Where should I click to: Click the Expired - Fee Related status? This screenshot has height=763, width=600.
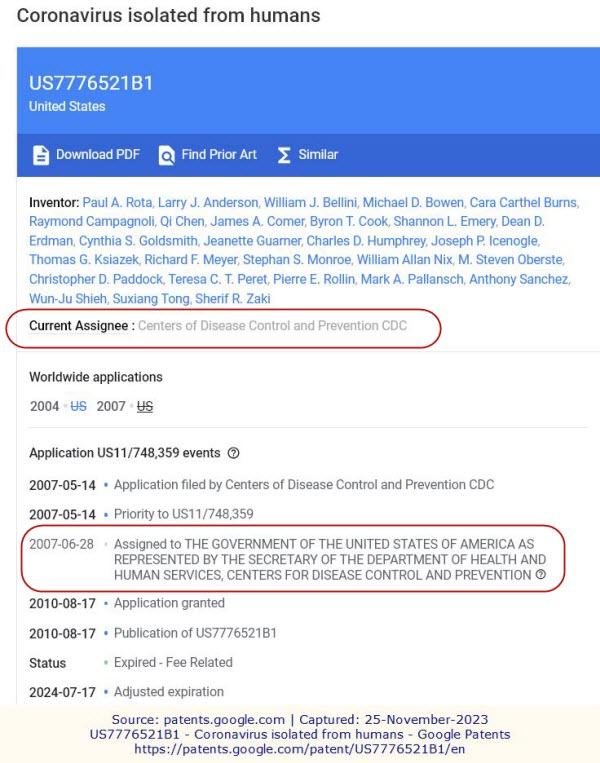pos(173,662)
